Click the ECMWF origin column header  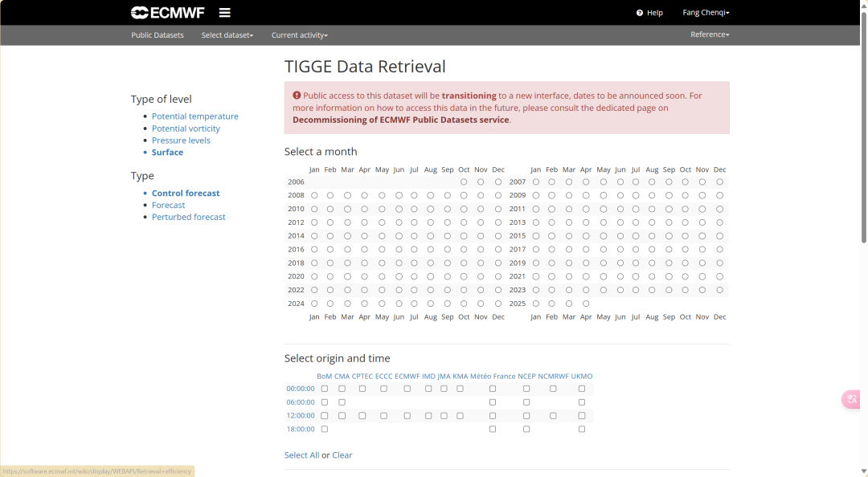(x=407, y=377)
